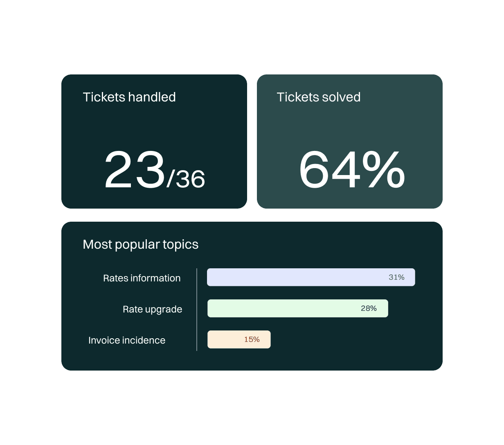
Task: Select the Rates information topic label
Action: [x=142, y=278]
